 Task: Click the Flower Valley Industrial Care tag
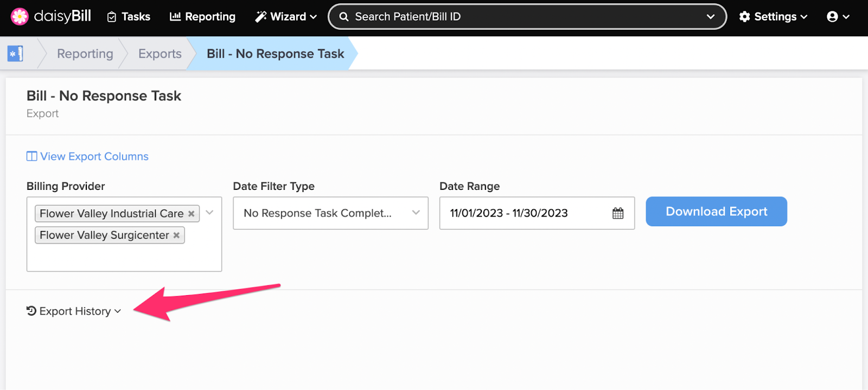click(x=117, y=214)
